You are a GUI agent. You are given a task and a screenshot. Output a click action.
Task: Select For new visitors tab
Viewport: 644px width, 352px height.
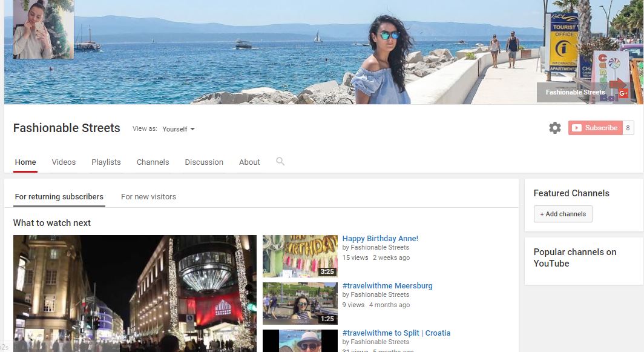click(x=149, y=196)
